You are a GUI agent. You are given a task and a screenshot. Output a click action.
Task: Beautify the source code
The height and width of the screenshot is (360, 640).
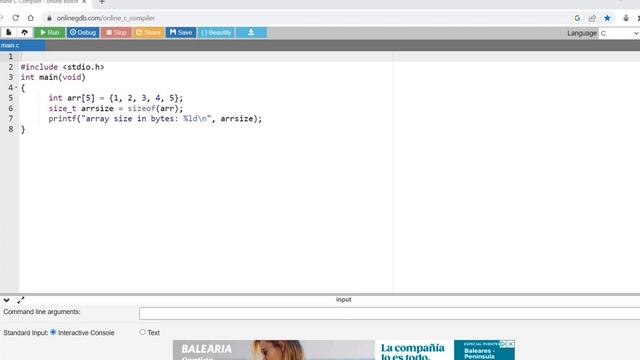pyautogui.click(x=216, y=32)
